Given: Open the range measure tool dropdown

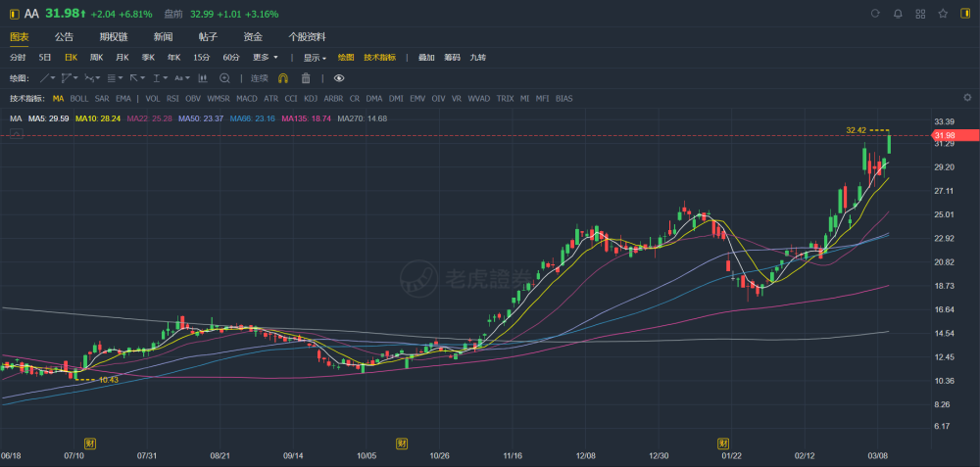Looking at the screenshot, I should click(160, 78).
